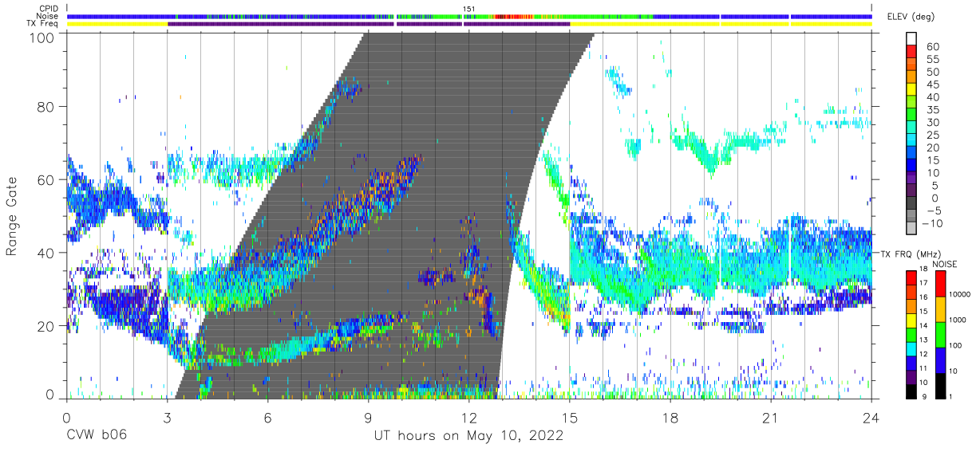Click the '17' label on the TX FRQ legend

click(x=923, y=283)
